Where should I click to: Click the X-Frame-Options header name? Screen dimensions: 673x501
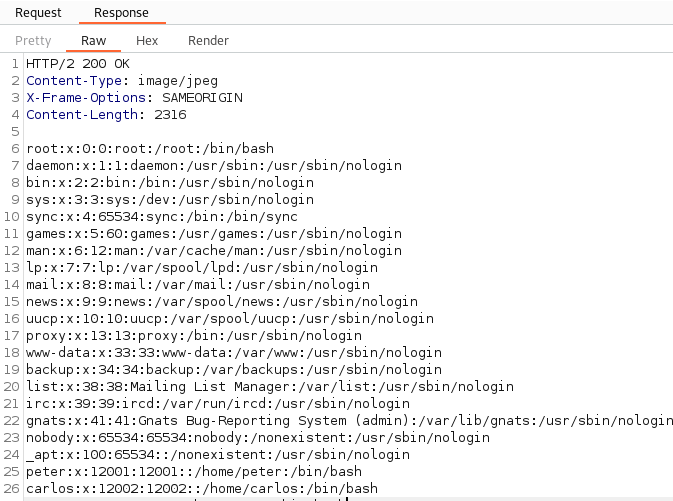pyautogui.click(x=86, y=98)
